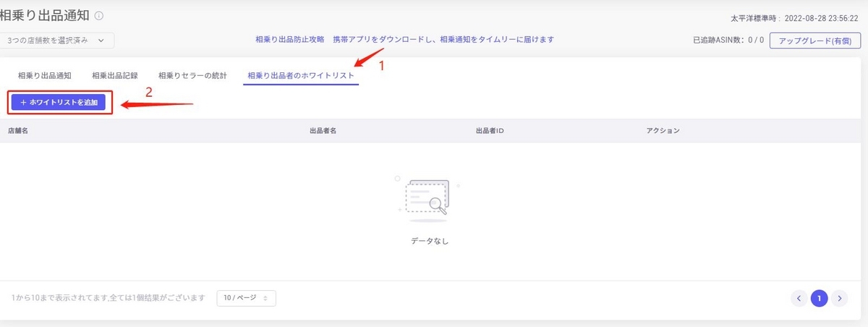Open the 3つの店舗数を選択済み store dropdown

[57, 41]
